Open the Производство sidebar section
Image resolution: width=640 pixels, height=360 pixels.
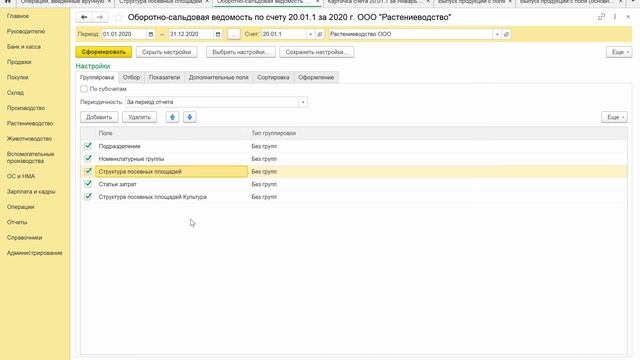pyautogui.click(x=26, y=108)
